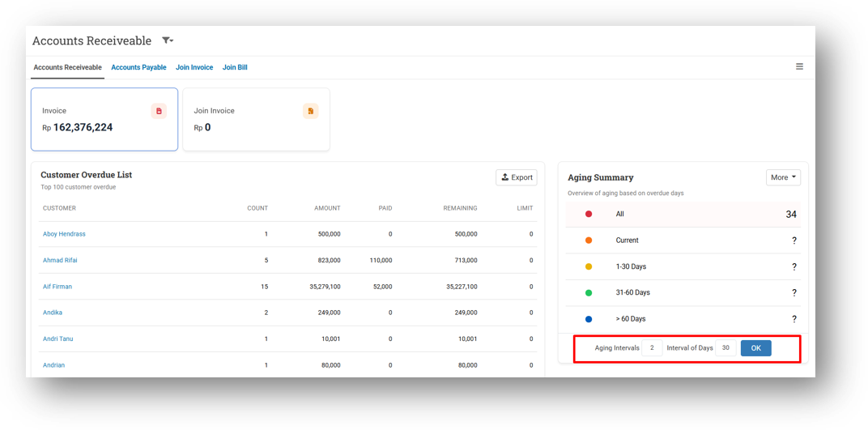Export the customer overdue list

517,177
